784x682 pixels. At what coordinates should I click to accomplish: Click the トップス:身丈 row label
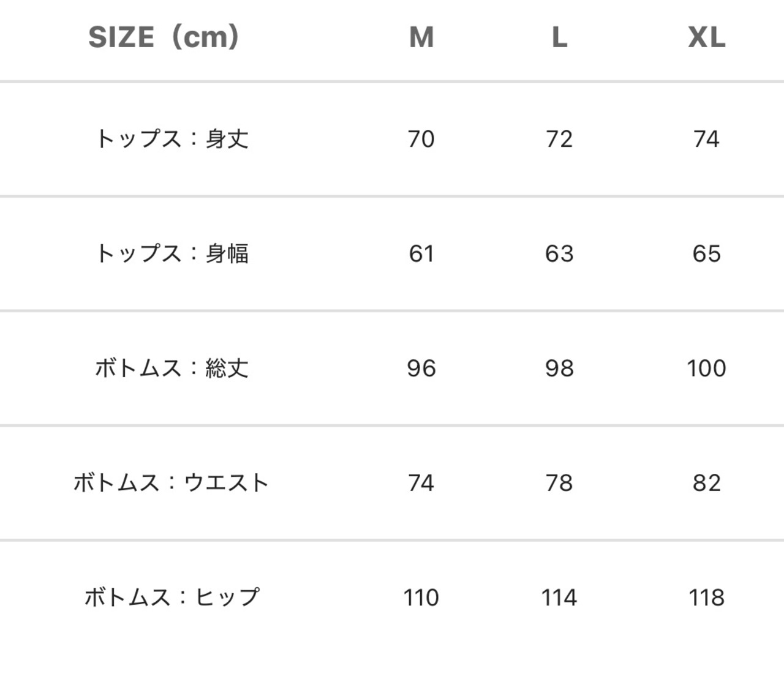[x=171, y=139]
